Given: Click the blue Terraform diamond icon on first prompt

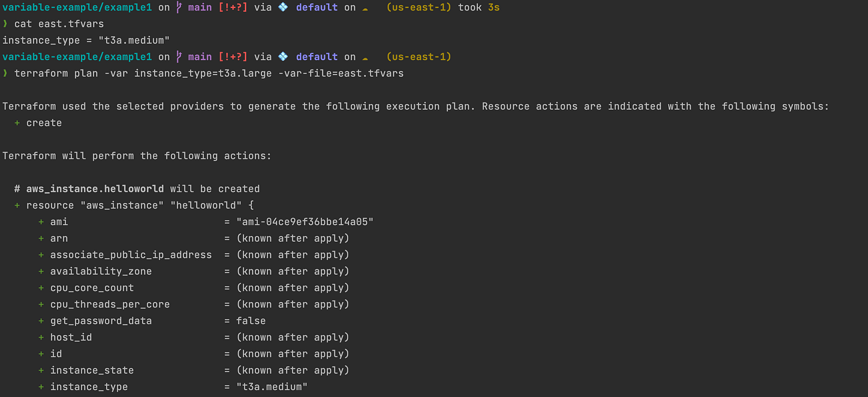Looking at the screenshot, I should tap(283, 7).
